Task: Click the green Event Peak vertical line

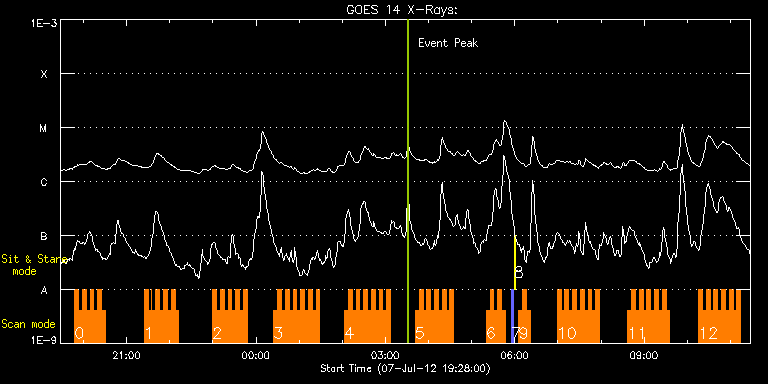Action: (x=408, y=181)
